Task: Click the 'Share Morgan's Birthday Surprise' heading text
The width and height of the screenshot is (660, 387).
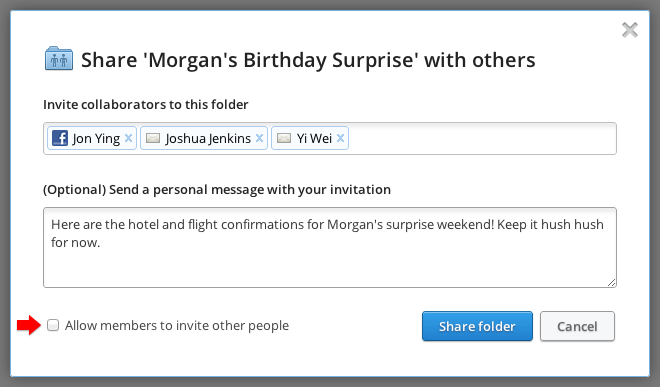Action: (x=308, y=60)
